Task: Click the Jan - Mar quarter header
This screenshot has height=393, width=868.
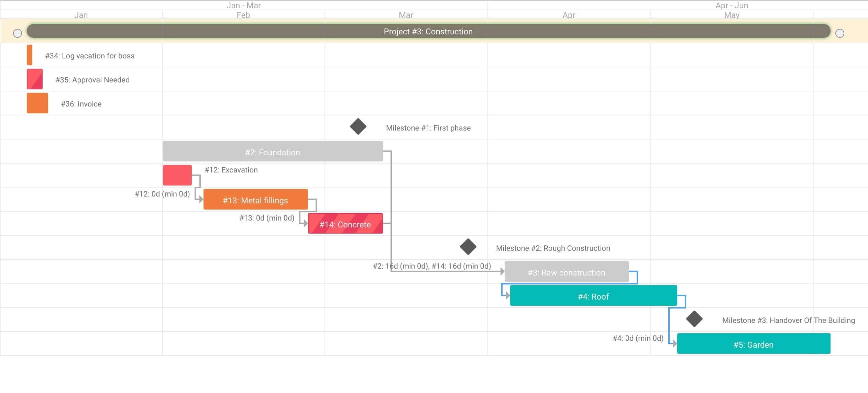Action: tap(243, 5)
